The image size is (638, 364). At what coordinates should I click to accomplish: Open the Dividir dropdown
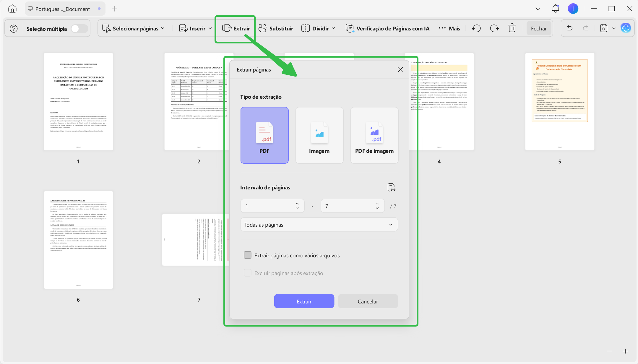(x=318, y=29)
